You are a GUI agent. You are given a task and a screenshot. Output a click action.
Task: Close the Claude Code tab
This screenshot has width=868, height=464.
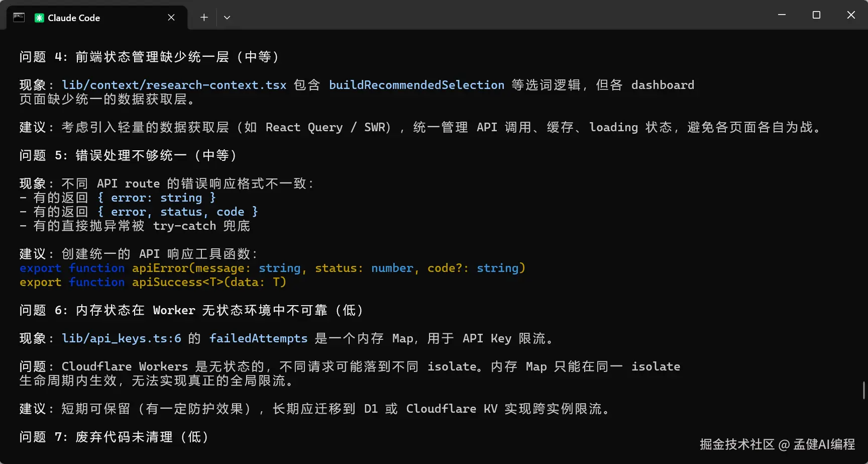click(x=171, y=18)
